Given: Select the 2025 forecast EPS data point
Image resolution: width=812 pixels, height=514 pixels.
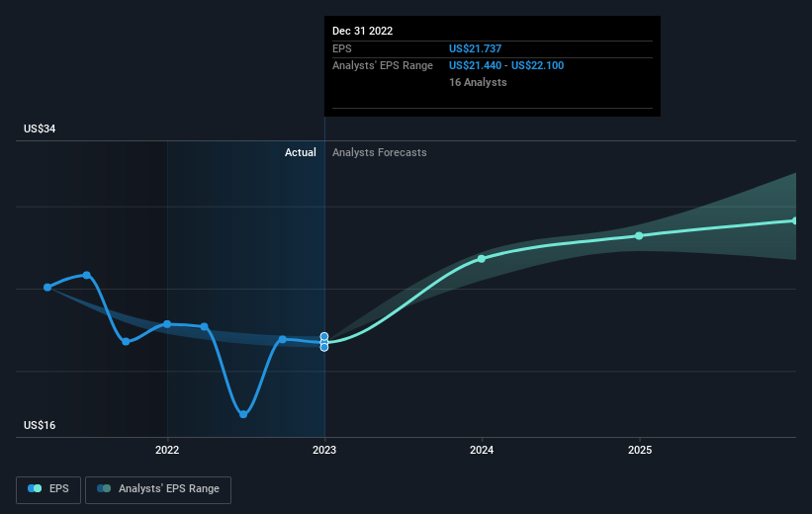Looking at the screenshot, I should click(639, 235).
